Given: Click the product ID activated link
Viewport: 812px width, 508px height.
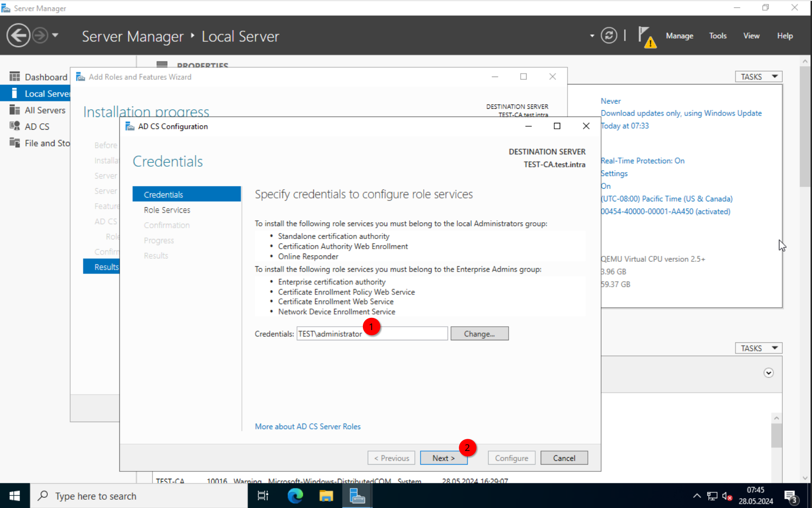Looking at the screenshot, I should (665, 212).
